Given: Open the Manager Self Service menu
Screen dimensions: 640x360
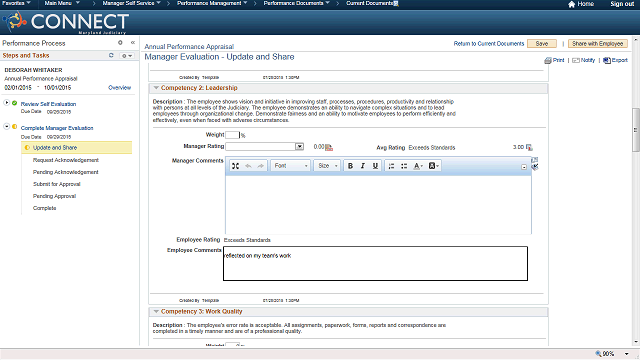Looking at the screenshot, I should coord(131,3).
